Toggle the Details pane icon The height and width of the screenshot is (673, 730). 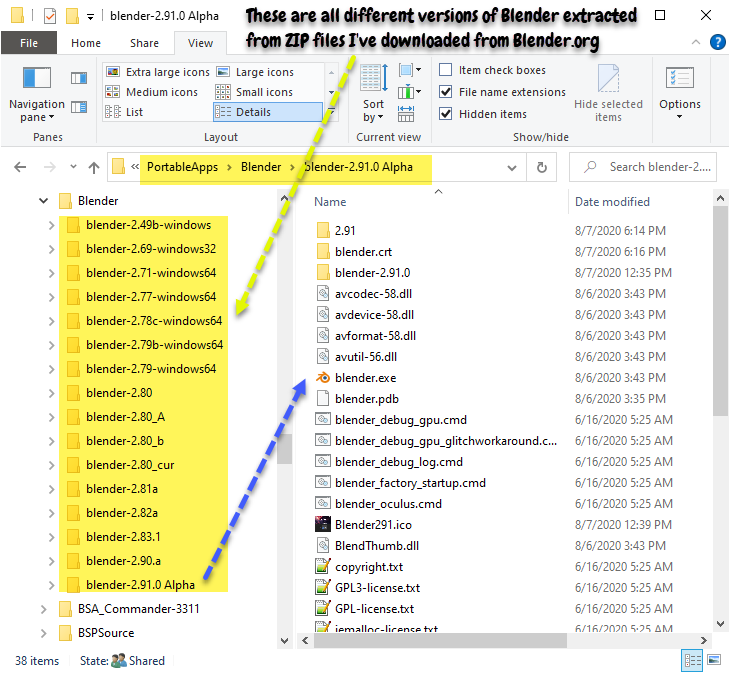(79, 108)
